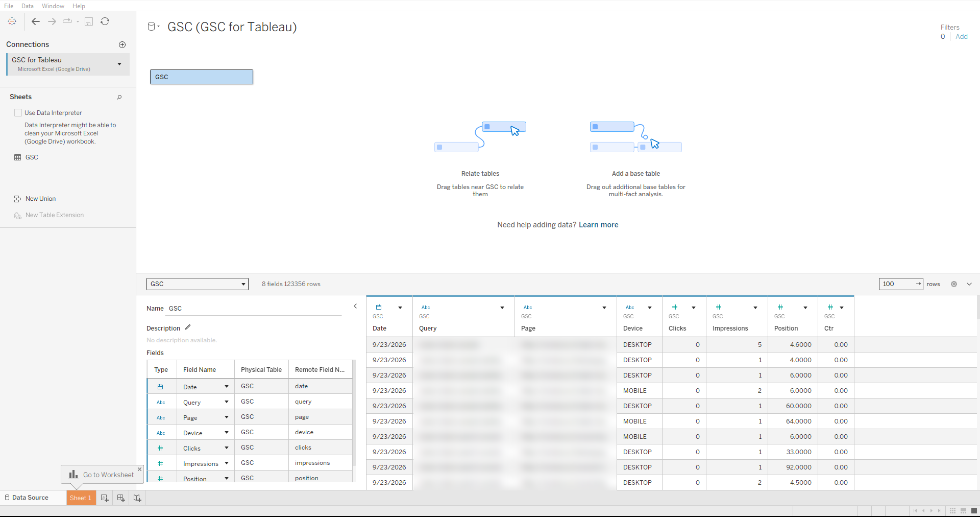Click the Clicks column number type icon
The image size is (980, 517).
[675, 308]
